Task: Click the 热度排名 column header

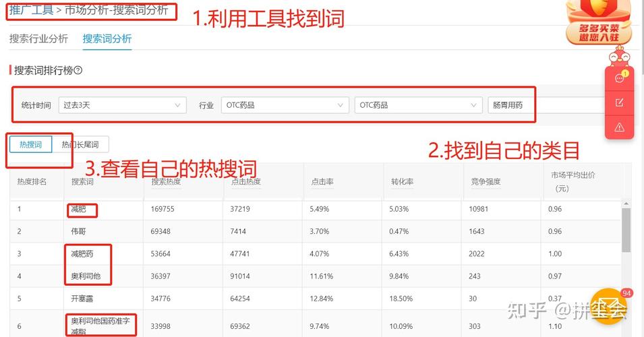Action: pos(32,181)
